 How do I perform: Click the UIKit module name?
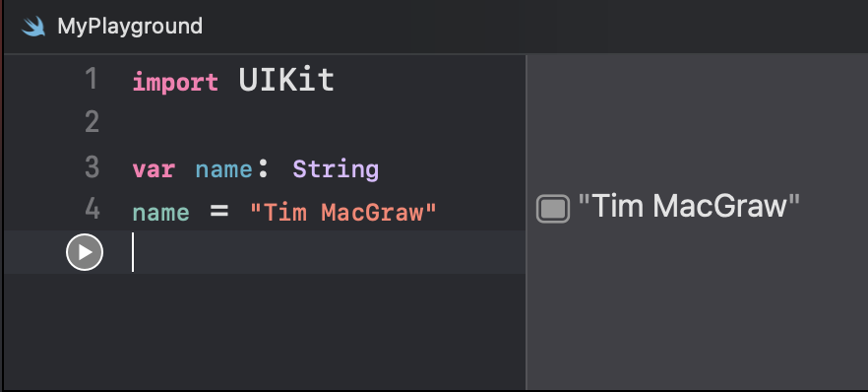(286, 81)
